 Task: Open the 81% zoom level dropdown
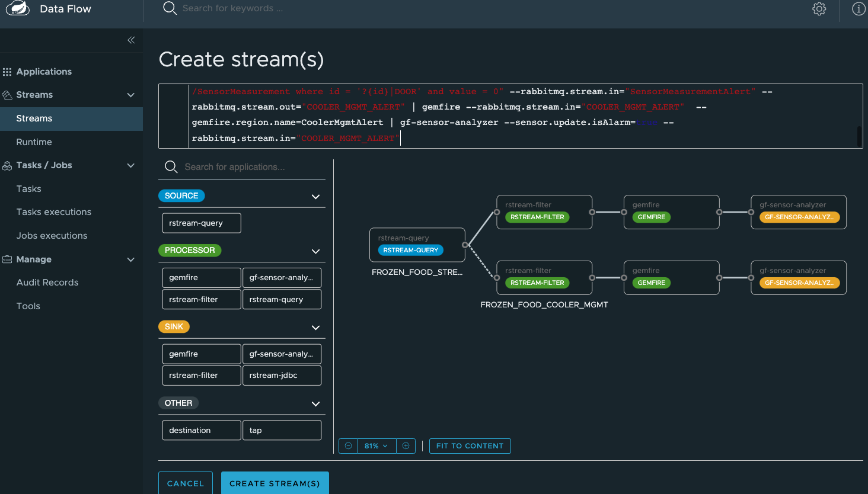coord(376,446)
